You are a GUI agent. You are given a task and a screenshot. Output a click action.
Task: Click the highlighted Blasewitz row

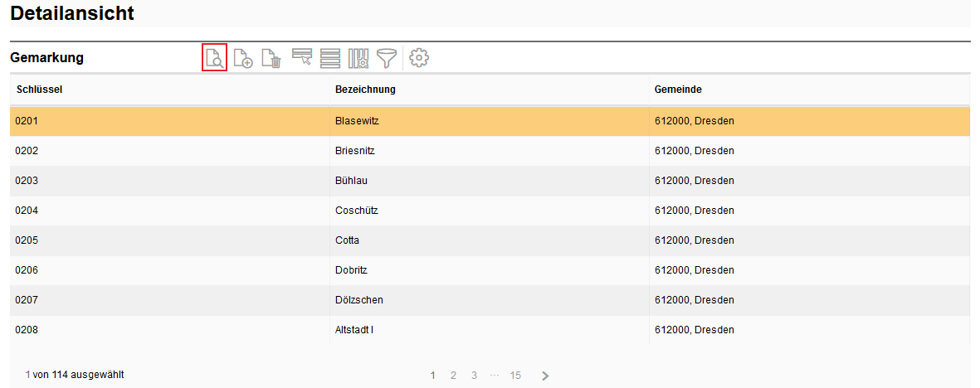[357, 121]
